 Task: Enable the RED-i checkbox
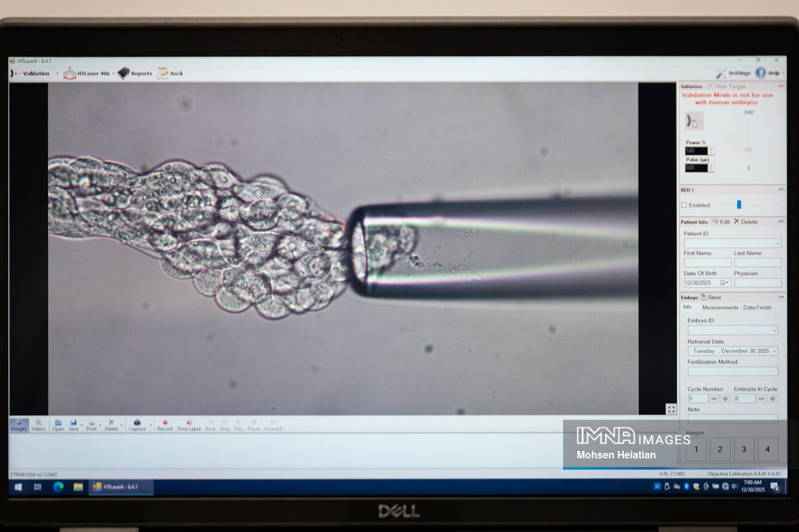pyautogui.click(x=684, y=205)
